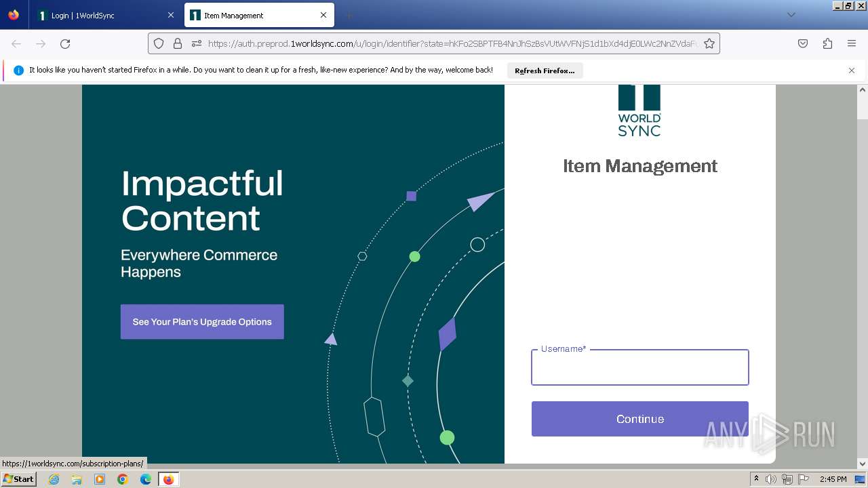This screenshot has height=488, width=868.
Task: Open the Firefox application menu
Action: click(852, 43)
